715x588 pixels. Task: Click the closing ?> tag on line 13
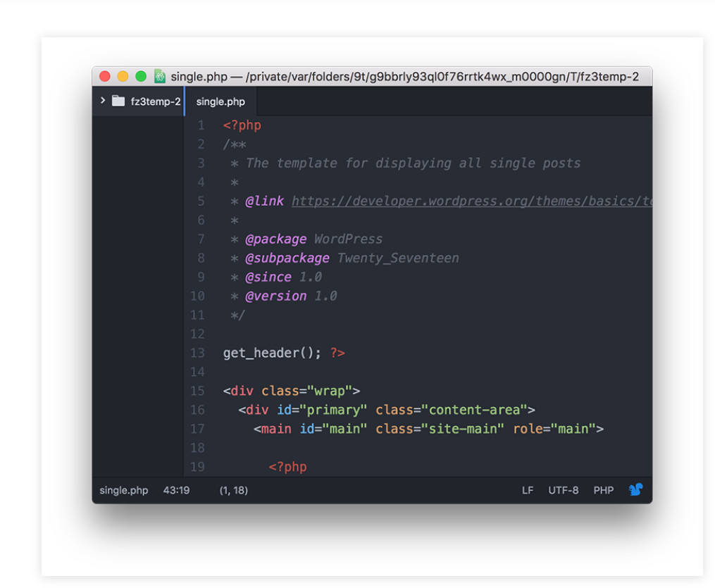pyautogui.click(x=337, y=353)
